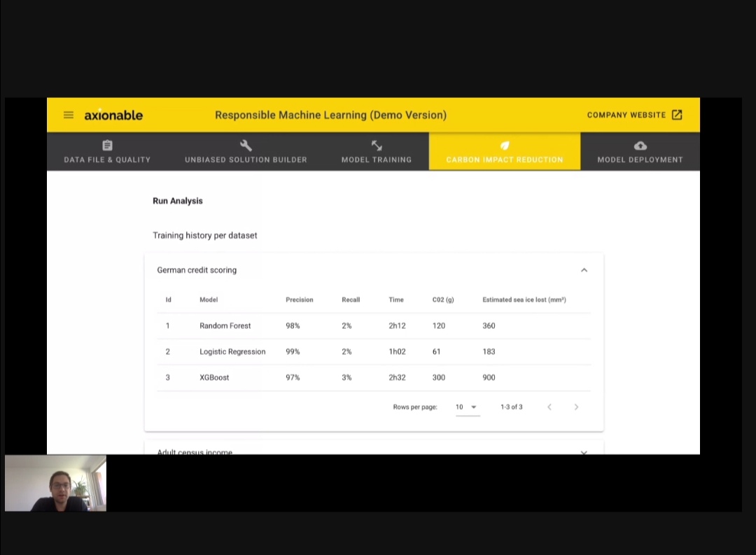The height and width of the screenshot is (555, 756).
Task: Open the hamburger menu icon
Action: pos(69,115)
